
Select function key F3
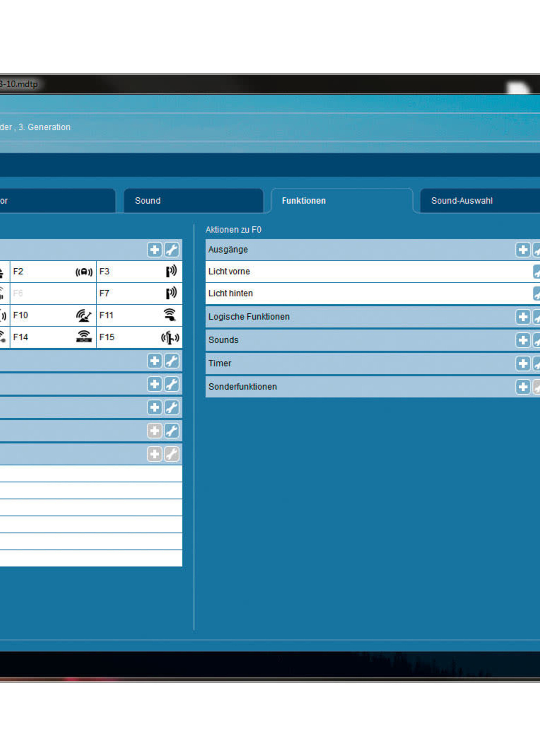(x=139, y=272)
